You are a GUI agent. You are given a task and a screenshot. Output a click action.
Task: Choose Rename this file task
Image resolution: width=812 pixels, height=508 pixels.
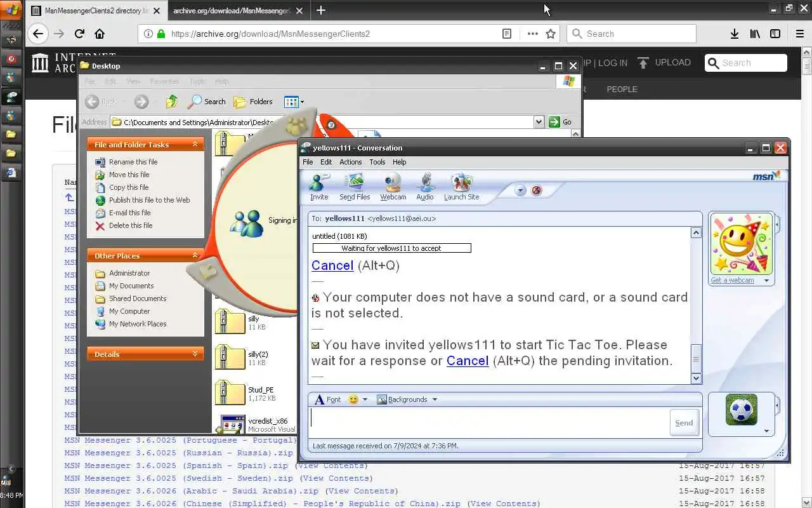pos(126,162)
